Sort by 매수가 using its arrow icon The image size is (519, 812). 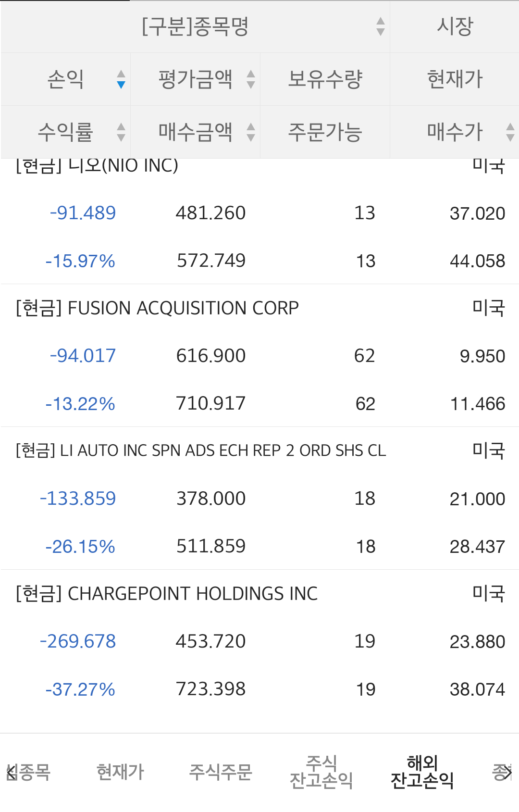point(510,132)
